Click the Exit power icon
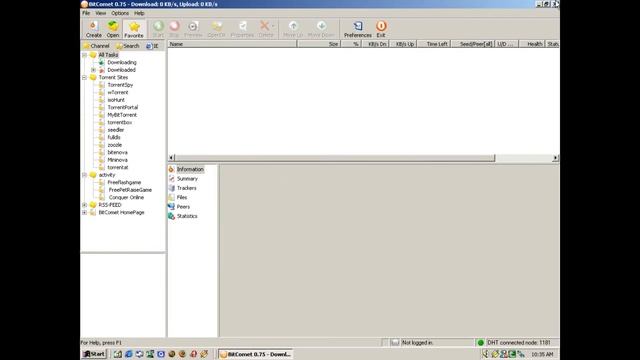The height and width of the screenshot is (360, 640). point(381,29)
